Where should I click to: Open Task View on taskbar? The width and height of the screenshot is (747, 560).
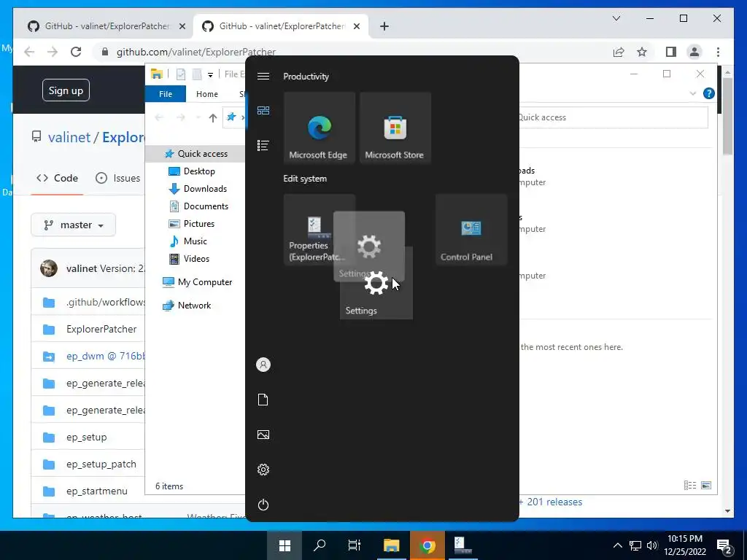coord(355,545)
